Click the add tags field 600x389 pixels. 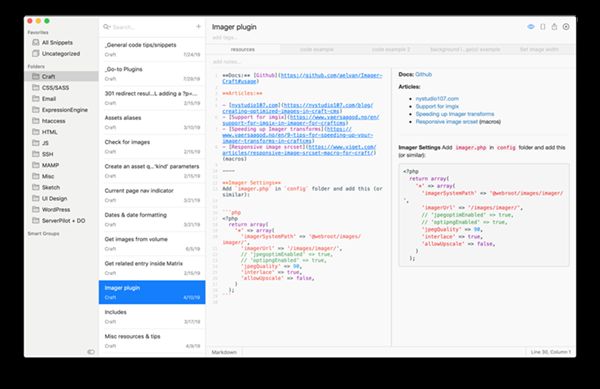(x=223, y=37)
